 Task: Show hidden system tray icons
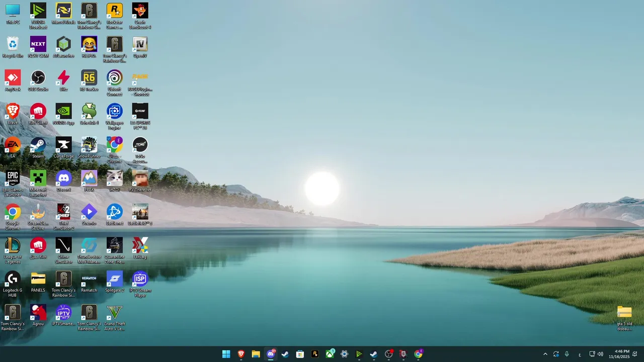coord(545,354)
